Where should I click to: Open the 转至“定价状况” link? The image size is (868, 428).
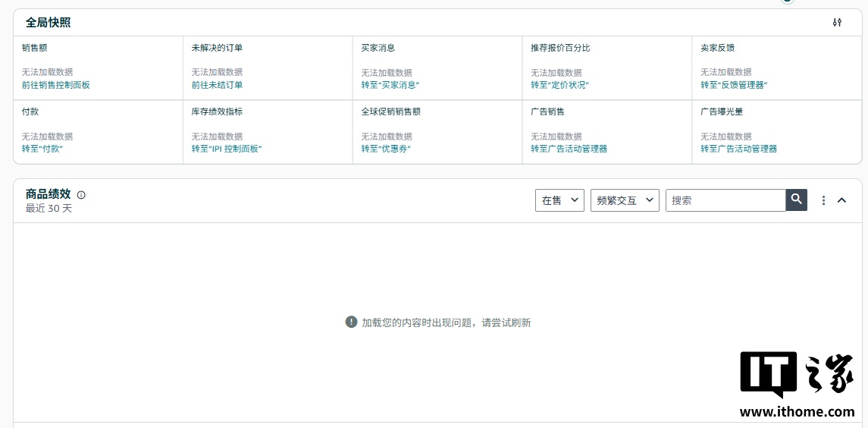pyautogui.click(x=559, y=85)
